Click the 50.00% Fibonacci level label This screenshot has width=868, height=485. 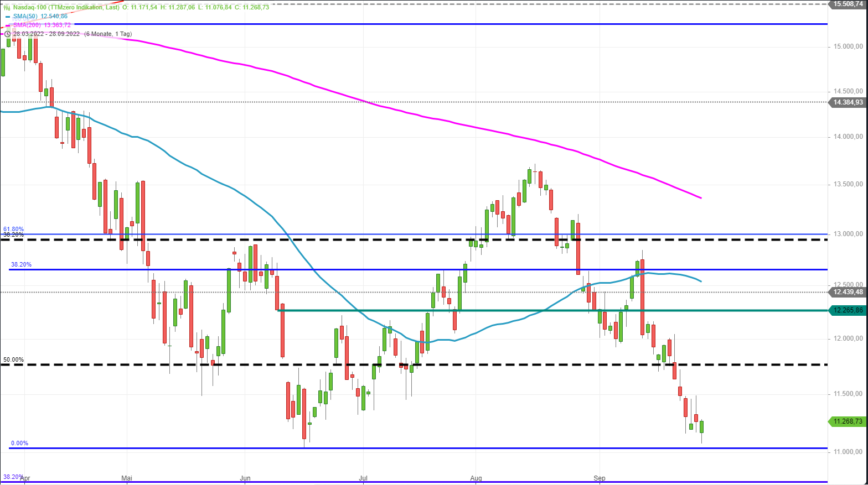tap(14, 359)
